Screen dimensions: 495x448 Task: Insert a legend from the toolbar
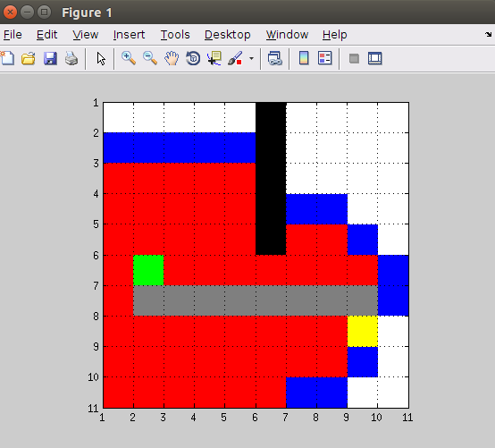(325, 58)
